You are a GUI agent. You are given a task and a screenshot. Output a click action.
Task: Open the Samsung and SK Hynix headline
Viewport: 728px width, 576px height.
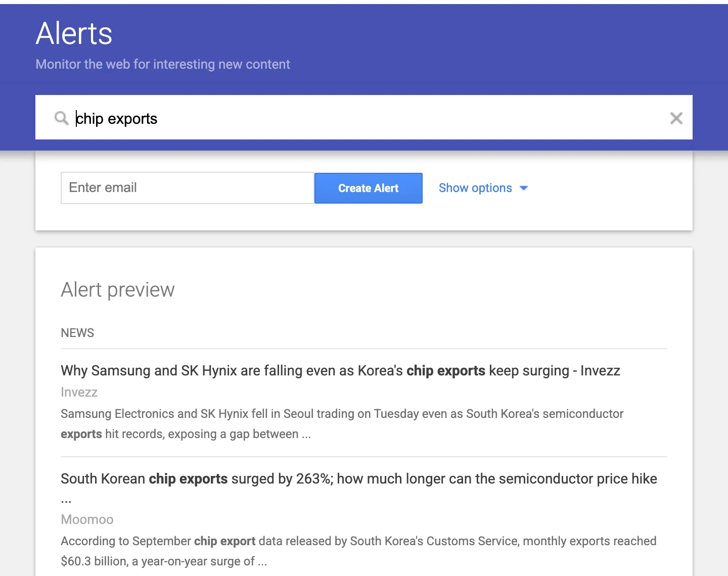pos(340,371)
